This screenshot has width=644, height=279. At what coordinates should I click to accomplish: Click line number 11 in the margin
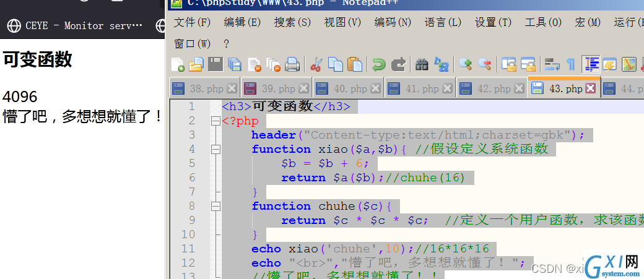tap(188, 249)
